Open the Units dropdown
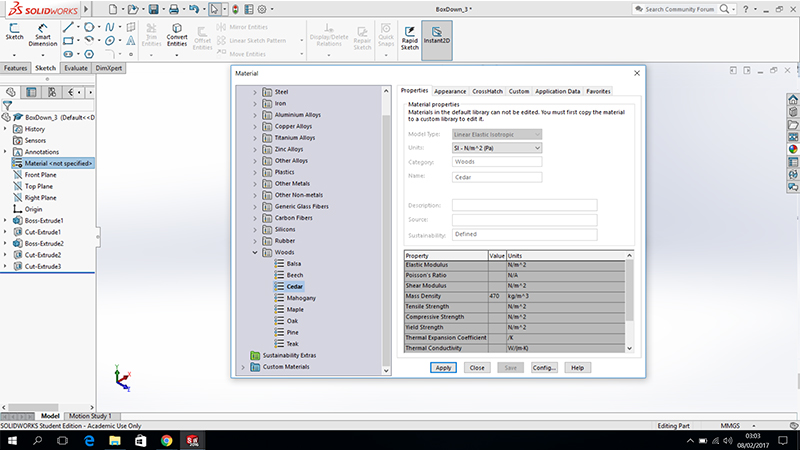Screen dimensions: 800x450 (497, 148)
